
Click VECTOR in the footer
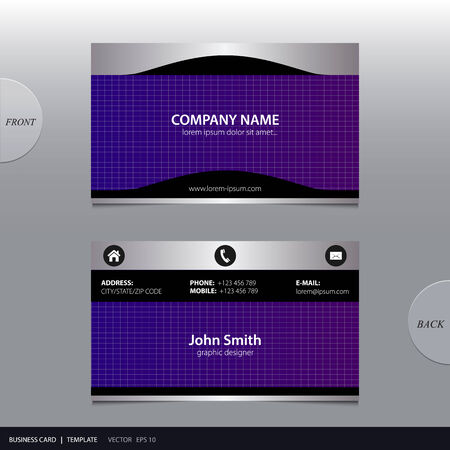[120, 440]
